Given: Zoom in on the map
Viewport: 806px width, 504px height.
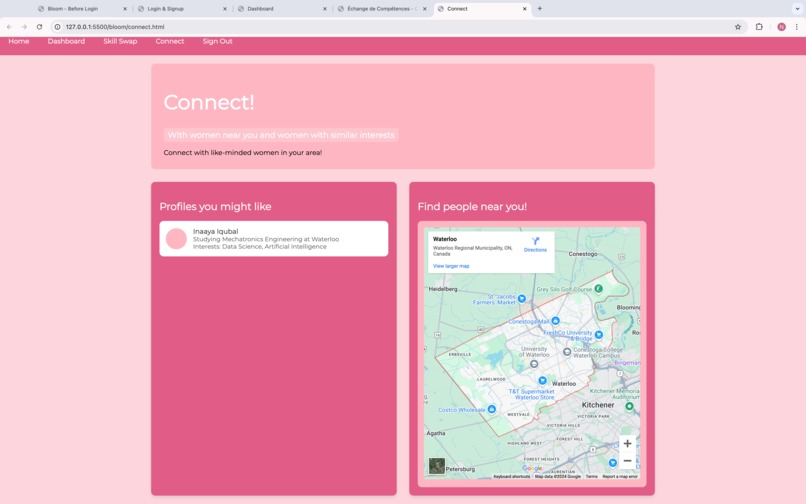Looking at the screenshot, I should (x=627, y=443).
